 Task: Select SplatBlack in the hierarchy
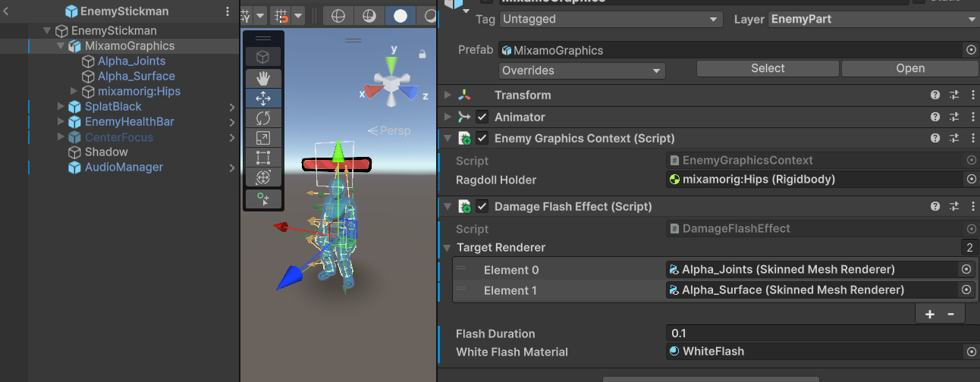113,107
